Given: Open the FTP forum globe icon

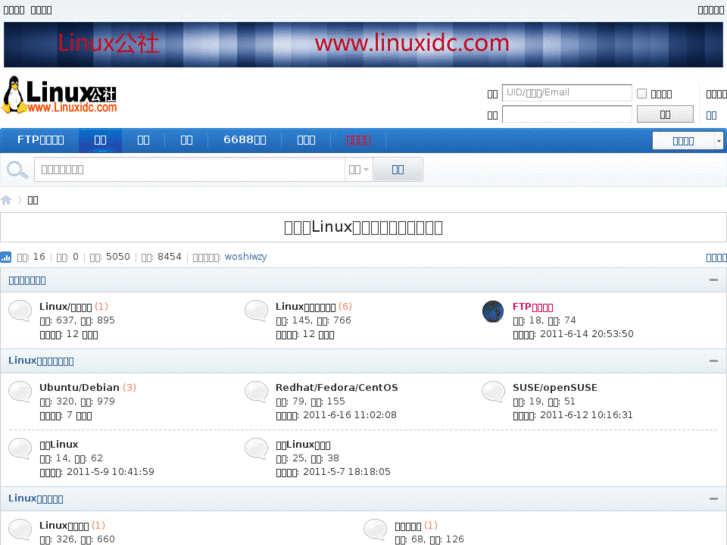Looking at the screenshot, I should click(x=493, y=311).
